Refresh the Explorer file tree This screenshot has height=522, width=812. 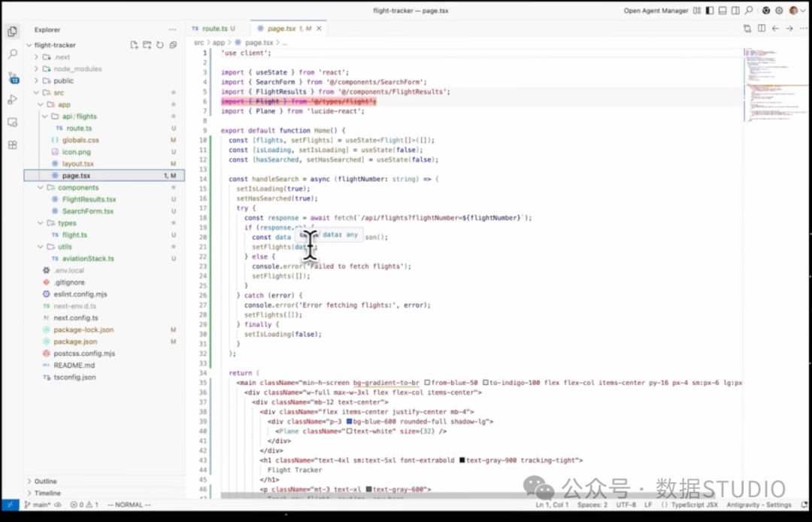pyautogui.click(x=160, y=45)
